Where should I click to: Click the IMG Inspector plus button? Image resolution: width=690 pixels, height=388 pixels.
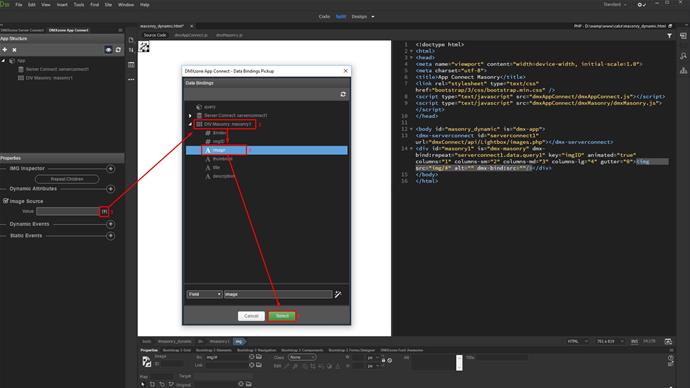tap(110, 169)
